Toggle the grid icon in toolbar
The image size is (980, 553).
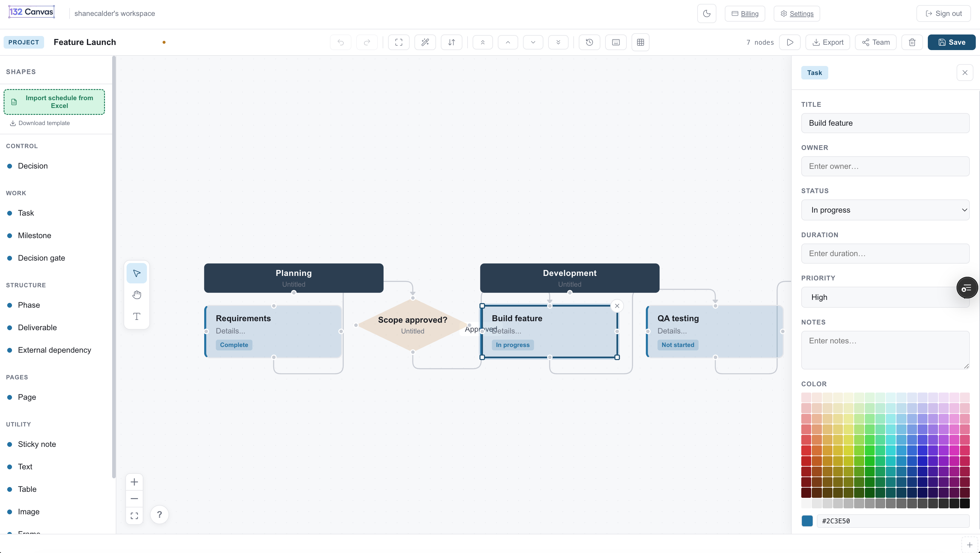tap(640, 42)
